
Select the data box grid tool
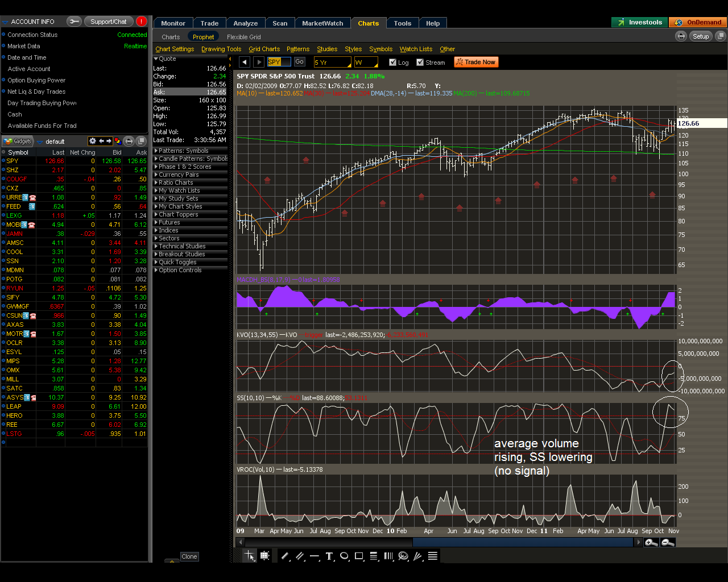(x=264, y=556)
